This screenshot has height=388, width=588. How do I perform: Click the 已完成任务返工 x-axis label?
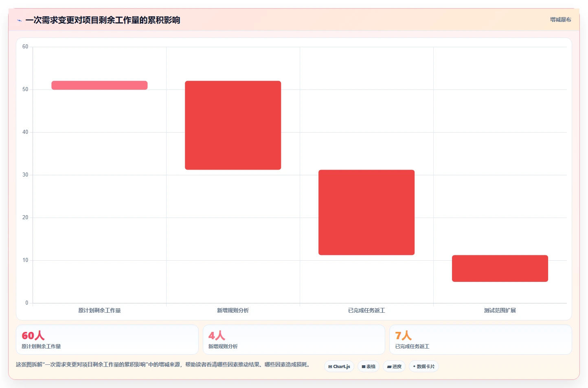click(366, 310)
